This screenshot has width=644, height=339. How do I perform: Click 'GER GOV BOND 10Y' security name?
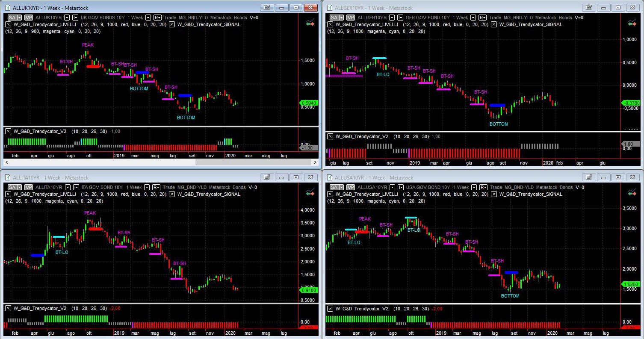tap(427, 18)
